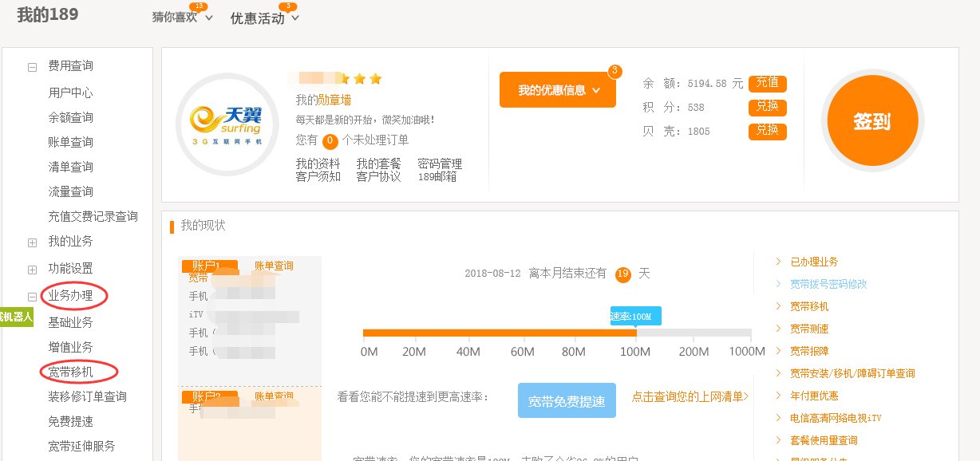Image resolution: width=980 pixels, height=461 pixels.
Task: Expand the 我的业务 tree section
Action: [x=33, y=242]
